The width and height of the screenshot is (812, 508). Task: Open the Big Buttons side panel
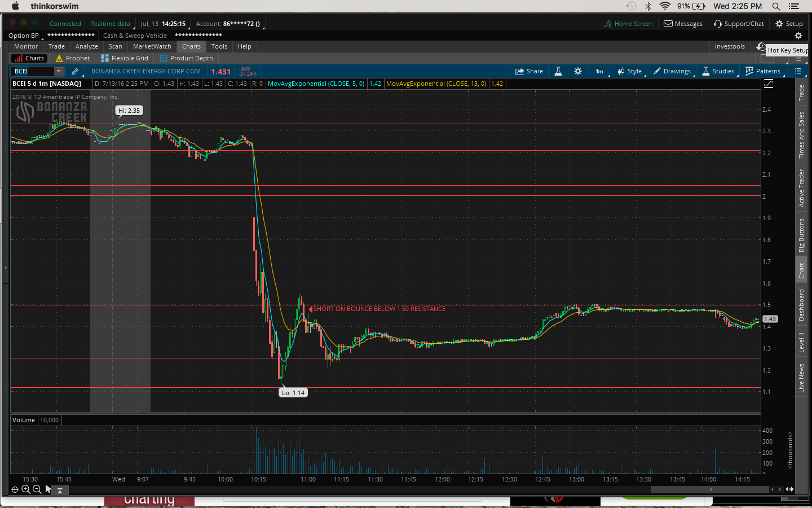click(801, 235)
